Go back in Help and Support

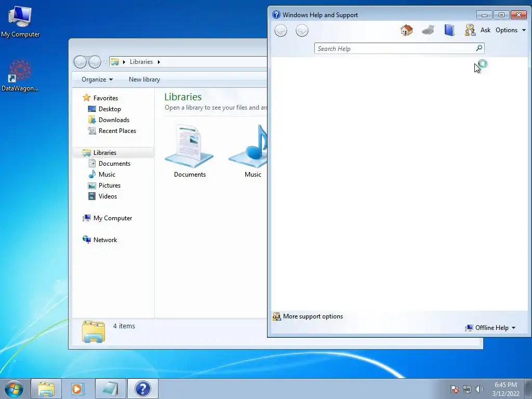click(281, 31)
